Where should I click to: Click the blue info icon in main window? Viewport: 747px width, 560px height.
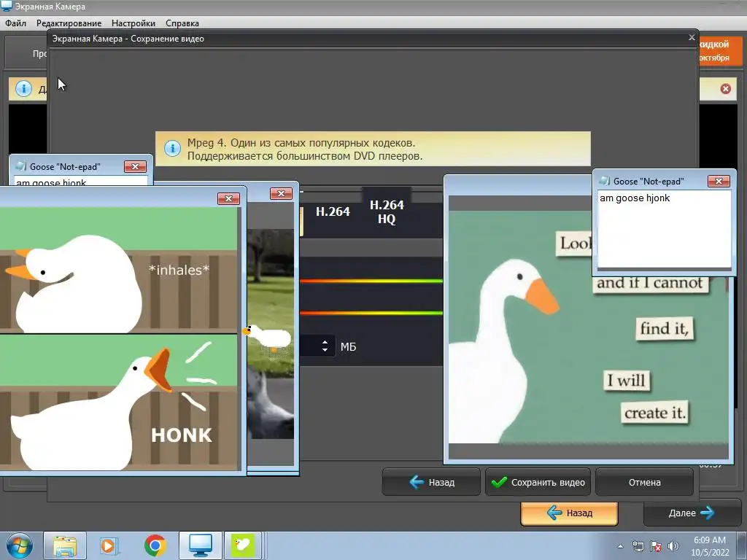coord(23,88)
